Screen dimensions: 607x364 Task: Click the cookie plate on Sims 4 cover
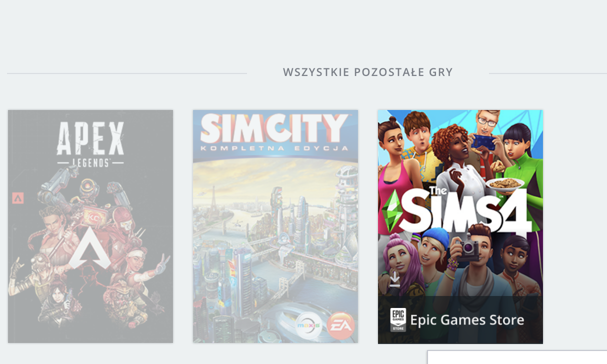coord(505,183)
